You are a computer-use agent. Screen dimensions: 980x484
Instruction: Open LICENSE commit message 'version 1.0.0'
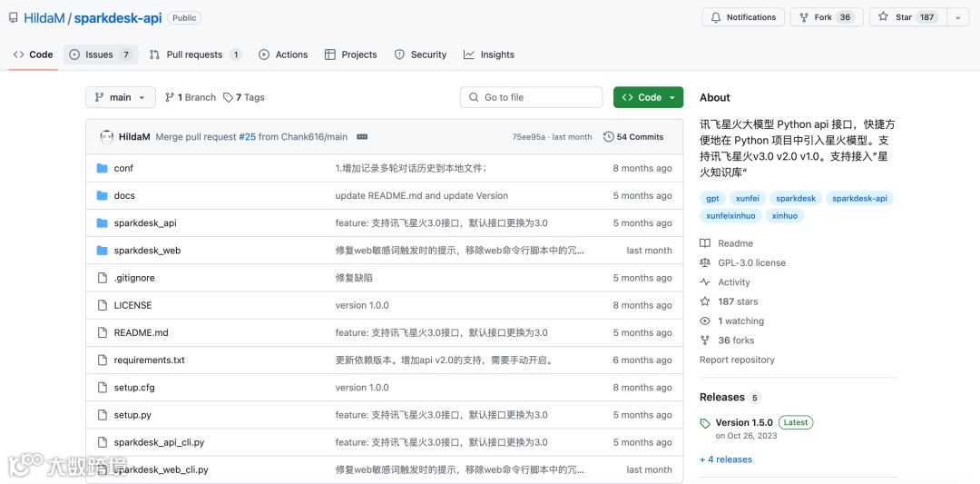point(362,305)
